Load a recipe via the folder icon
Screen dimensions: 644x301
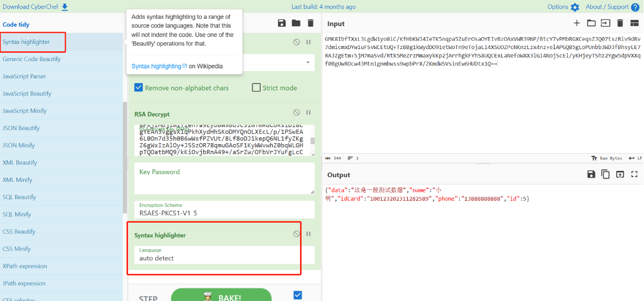click(296, 23)
